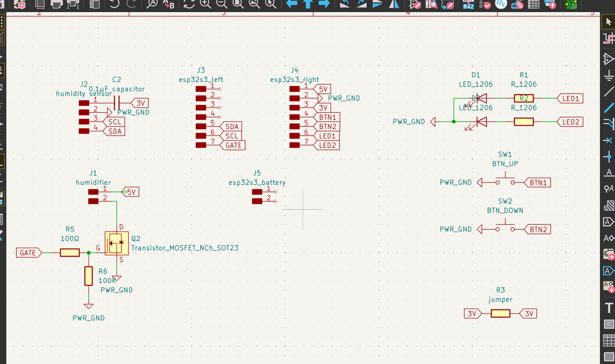Click the R3 jumper resistor symbol
The width and height of the screenshot is (615, 364).
click(x=500, y=313)
